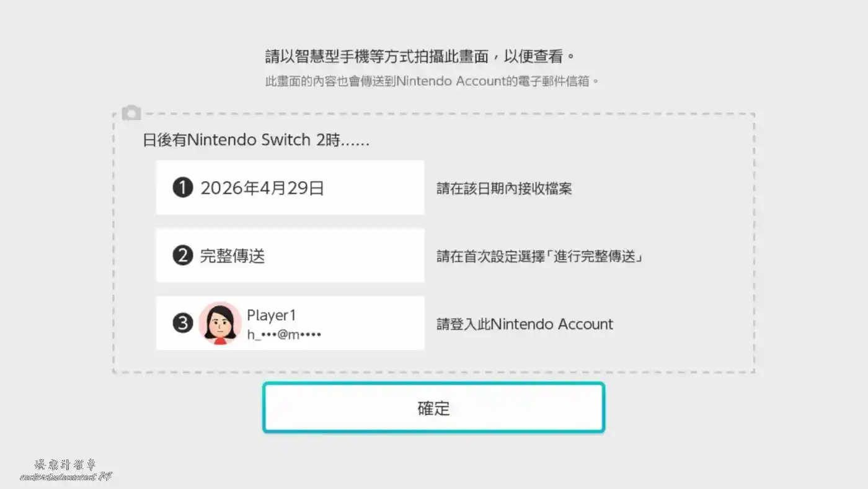Click the 完整傳送 label text
This screenshot has height=489, width=868.
pyautogui.click(x=232, y=256)
